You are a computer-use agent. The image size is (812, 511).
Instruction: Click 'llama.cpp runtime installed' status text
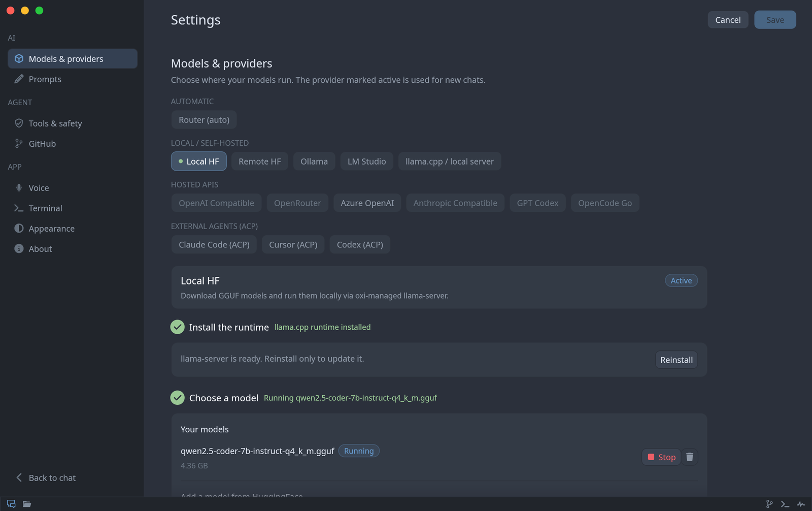[x=322, y=327]
